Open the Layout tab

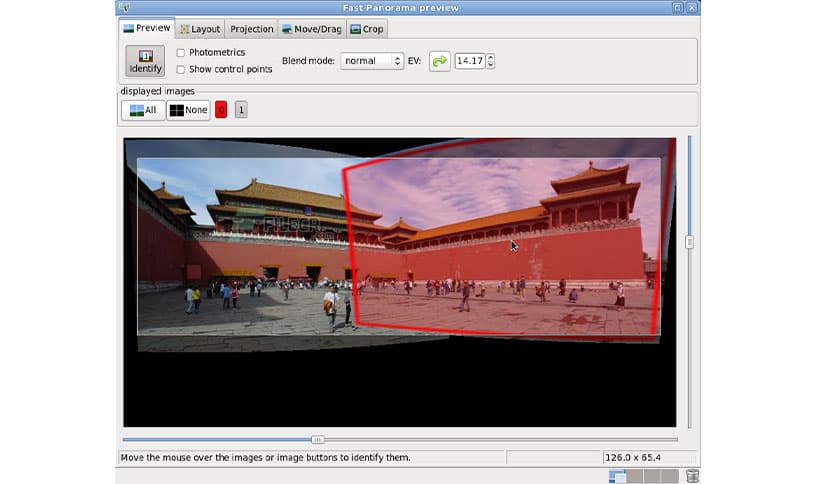click(x=200, y=29)
